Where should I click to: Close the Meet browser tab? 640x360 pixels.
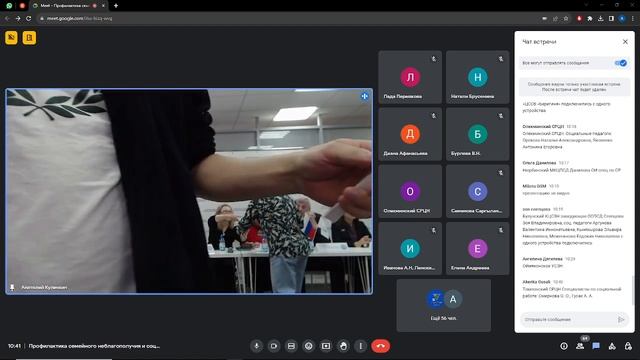click(x=103, y=6)
